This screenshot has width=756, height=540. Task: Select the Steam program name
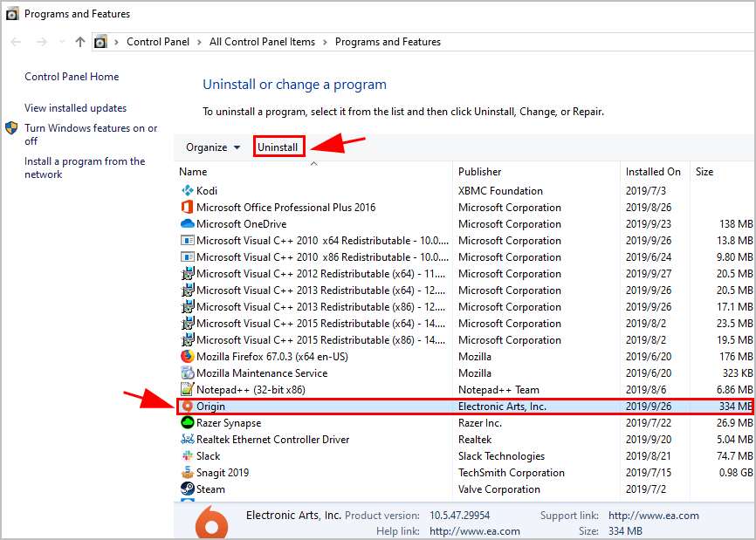210,489
